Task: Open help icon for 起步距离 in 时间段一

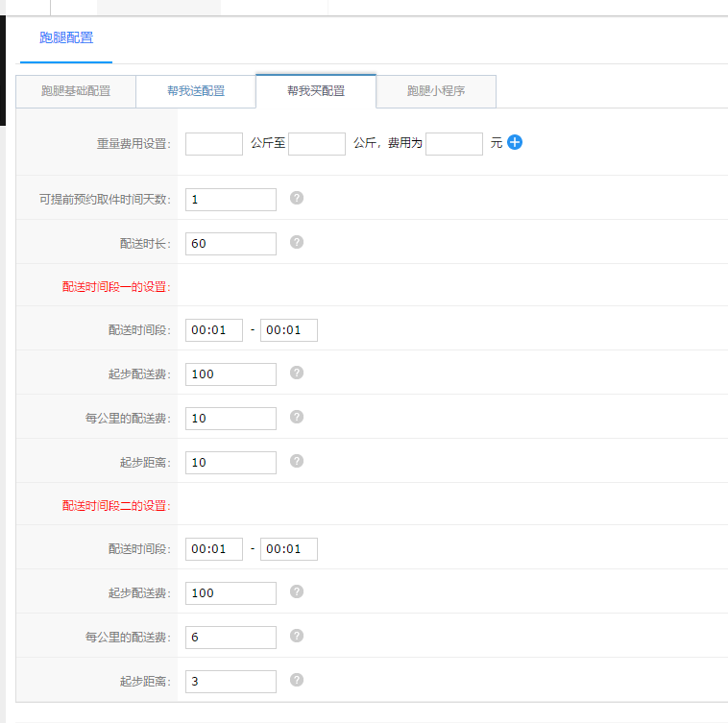Action: coord(297,461)
